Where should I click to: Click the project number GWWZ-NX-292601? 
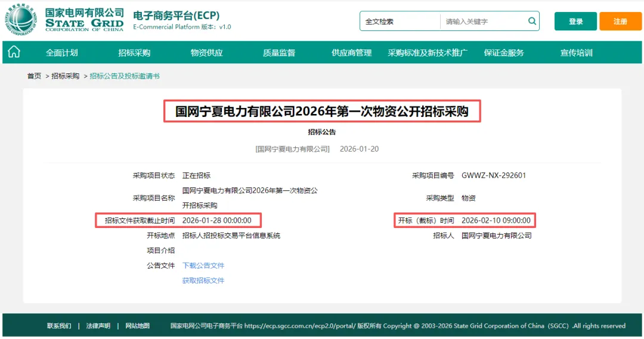click(494, 175)
